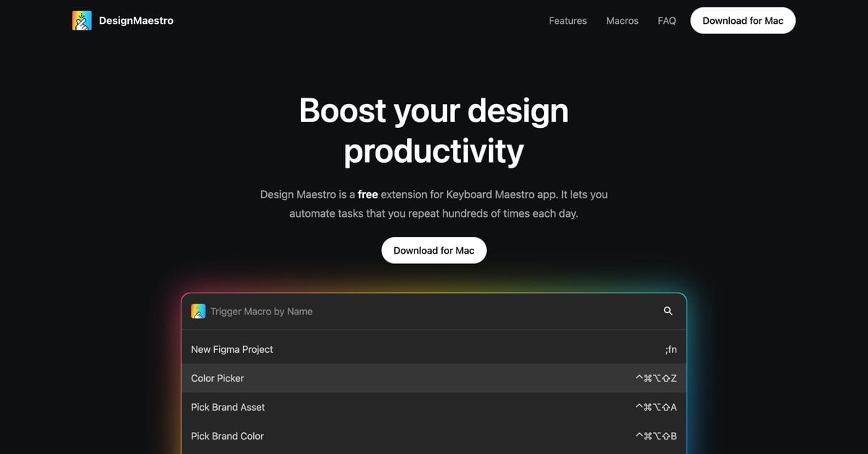
Task: Click the shortcut keys beside Color Picker
Action: pyautogui.click(x=656, y=377)
